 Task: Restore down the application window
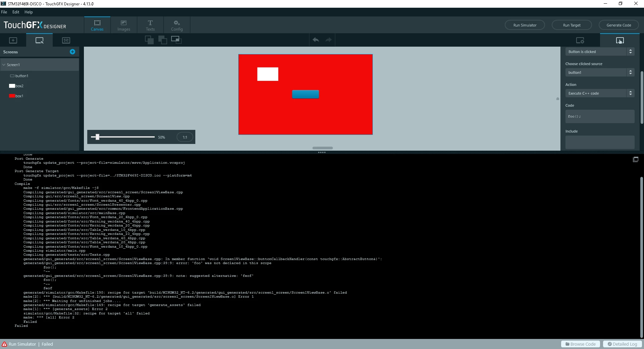pyautogui.click(x=621, y=4)
